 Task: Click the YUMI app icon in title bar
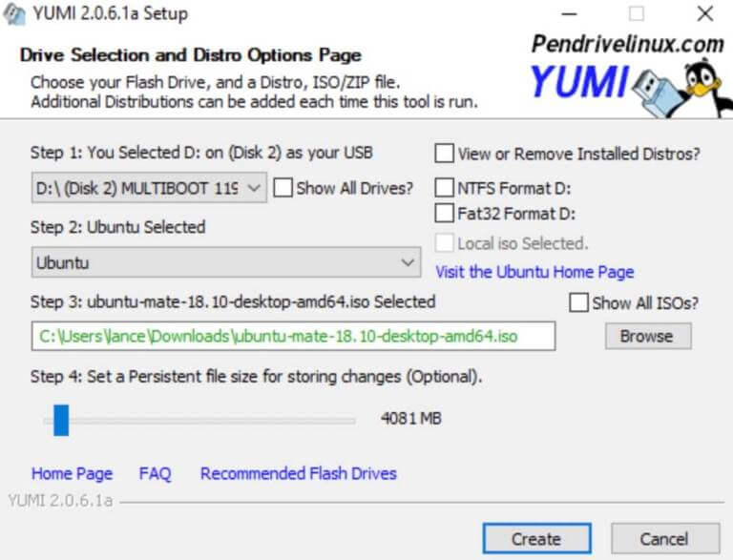coord(13,14)
